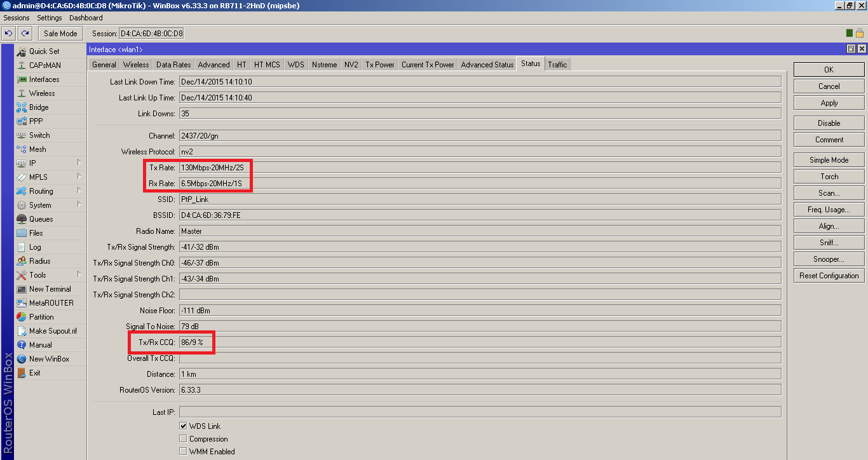Open the PPP menu icon
868x460 pixels.
coord(22,121)
